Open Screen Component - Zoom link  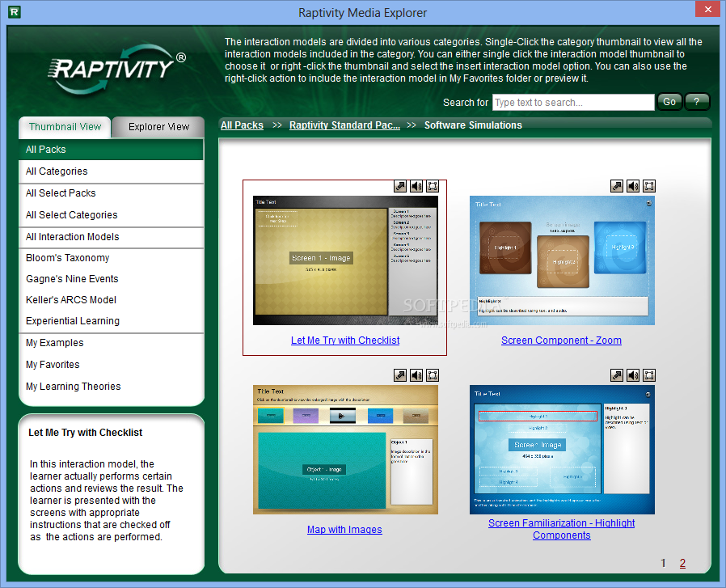click(x=561, y=341)
